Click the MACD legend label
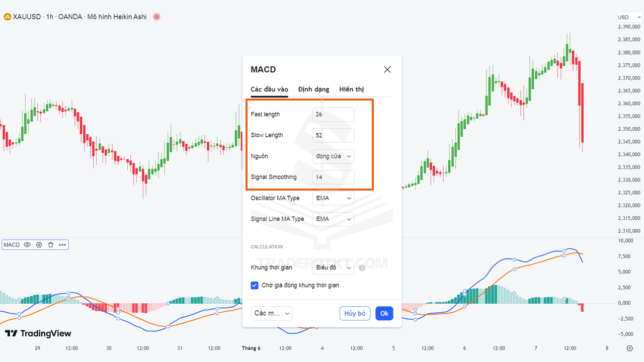644x362 pixels. point(12,245)
